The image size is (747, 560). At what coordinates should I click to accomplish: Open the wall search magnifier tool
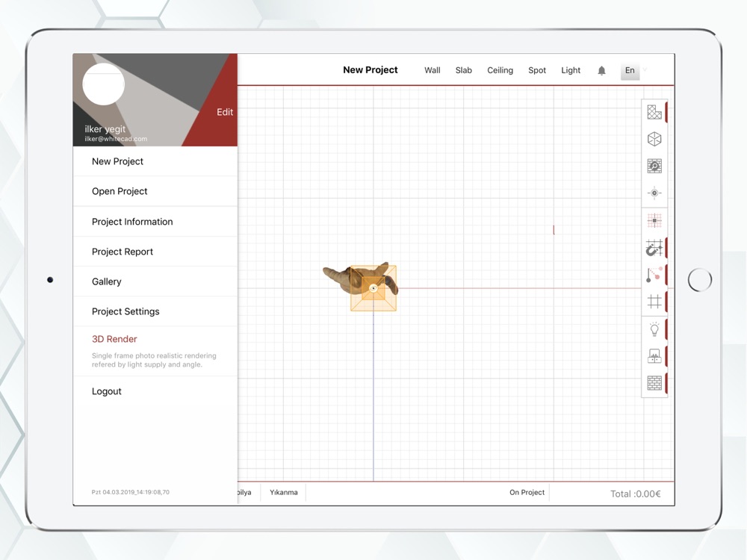pos(654,167)
